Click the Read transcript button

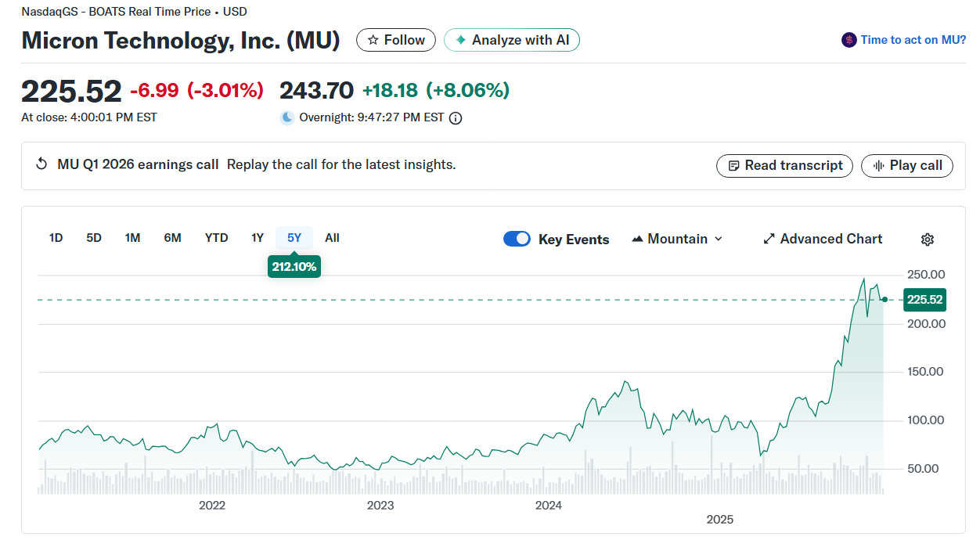click(x=785, y=165)
